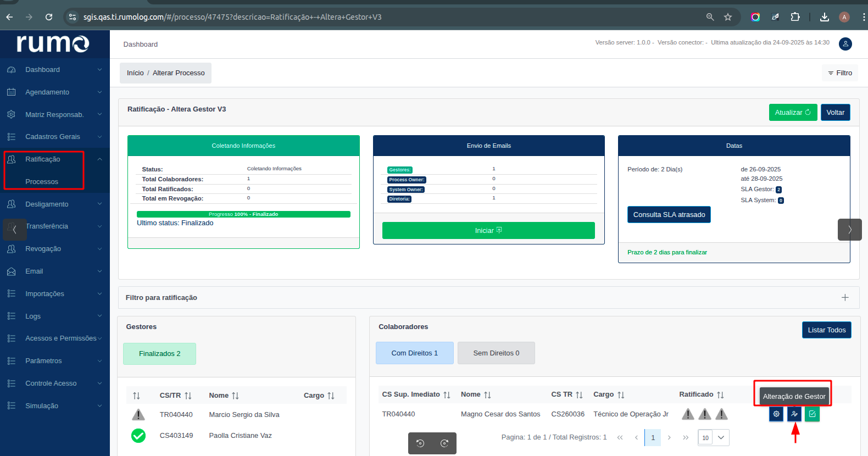Click the Consulta SLA atrasado button
868x456 pixels.
click(669, 215)
